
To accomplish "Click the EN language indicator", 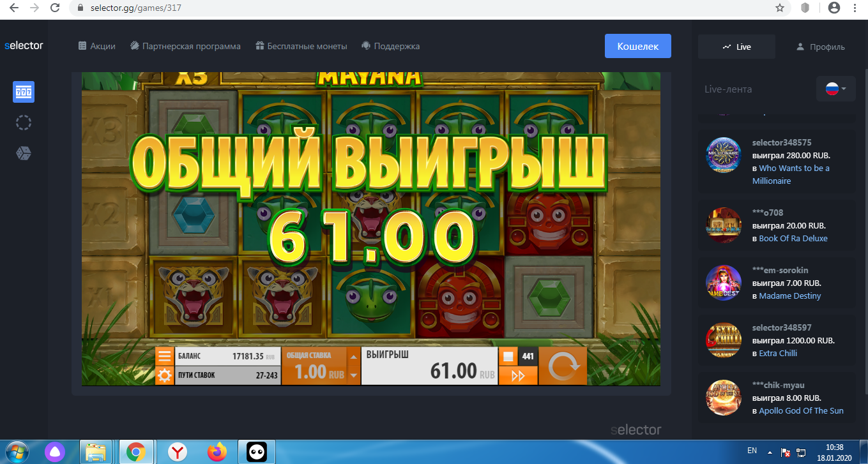I will click(x=752, y=451).
